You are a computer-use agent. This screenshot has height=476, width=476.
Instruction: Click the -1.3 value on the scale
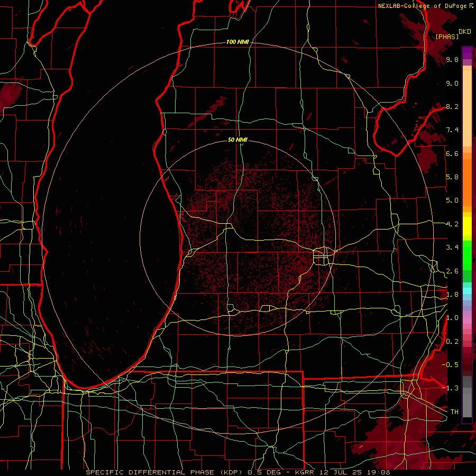click(x=451, y=388)
